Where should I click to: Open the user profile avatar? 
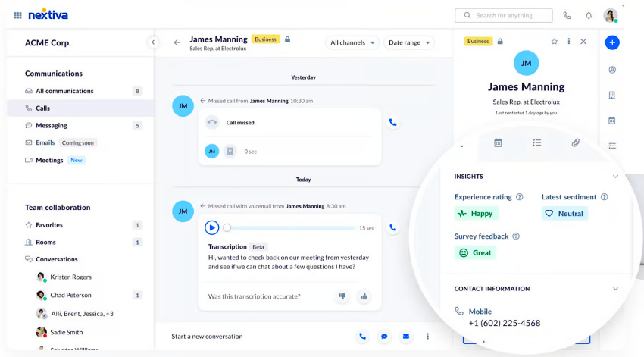point(611,15)
